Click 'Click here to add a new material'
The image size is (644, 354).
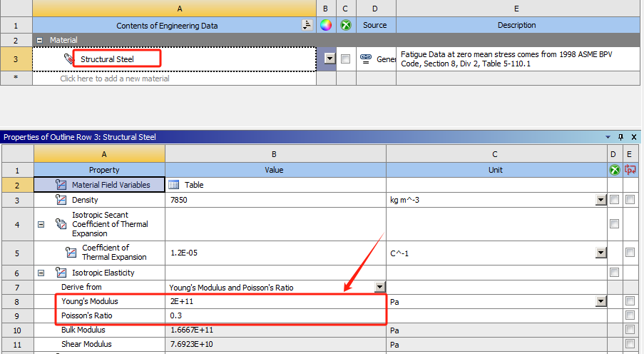pyautogui.click(x=115, y=79)
